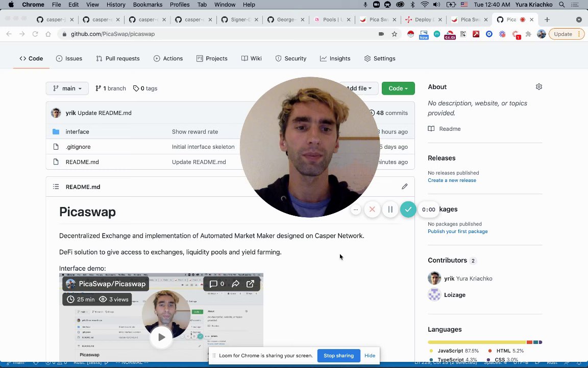Expand the Add file dropdown
588x368 pixels.
tap(359, 88)
